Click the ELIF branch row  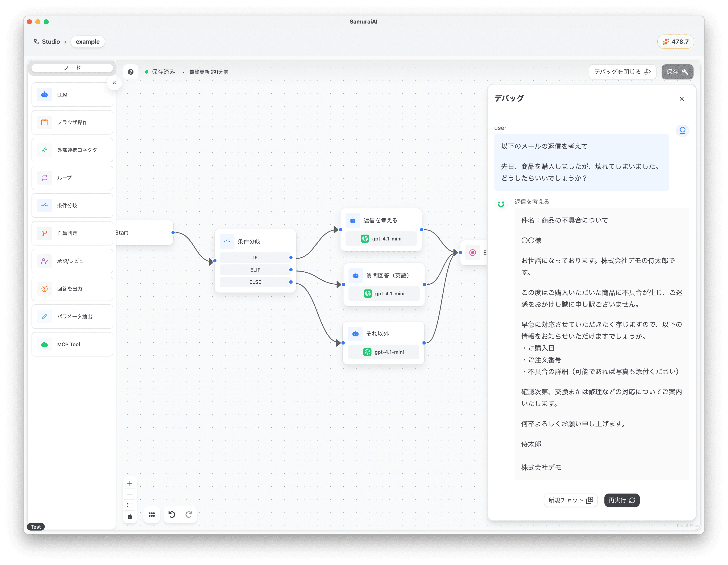point(255,270)
